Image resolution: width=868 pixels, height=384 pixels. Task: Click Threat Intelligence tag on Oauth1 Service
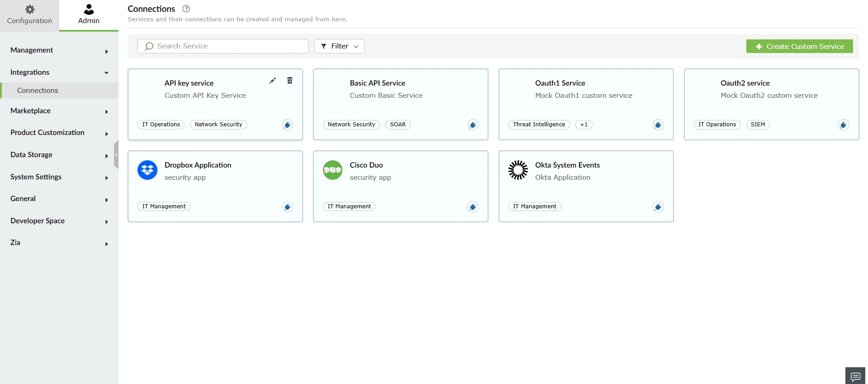click(539, 125)
